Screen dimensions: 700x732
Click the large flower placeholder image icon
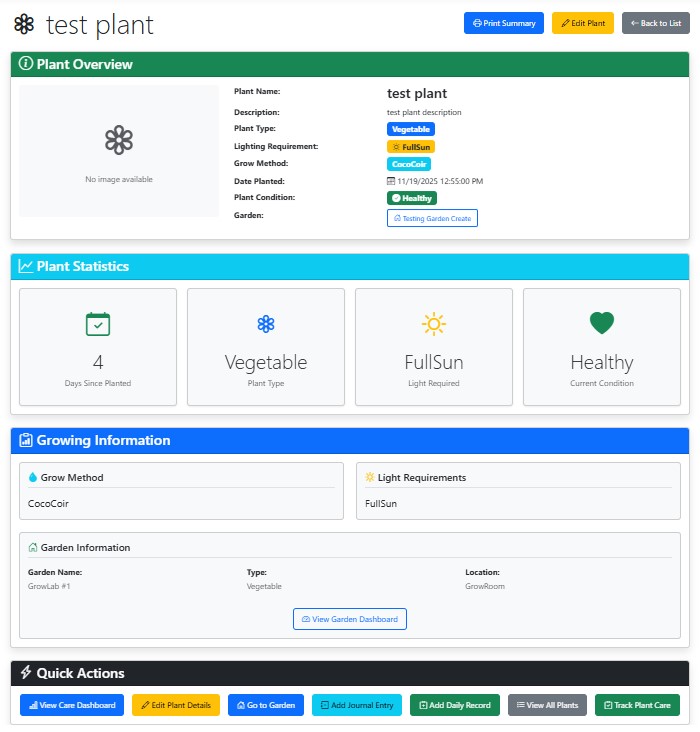[x=119, y=140]
